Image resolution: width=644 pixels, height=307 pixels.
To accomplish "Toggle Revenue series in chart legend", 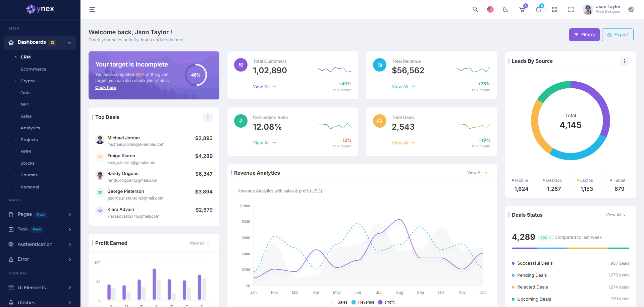I will (363, 302).
